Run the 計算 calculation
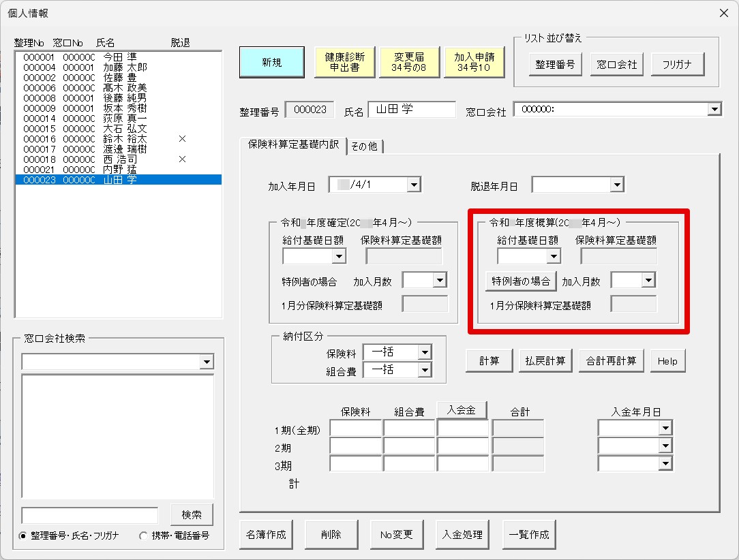 tap(489, 361)
